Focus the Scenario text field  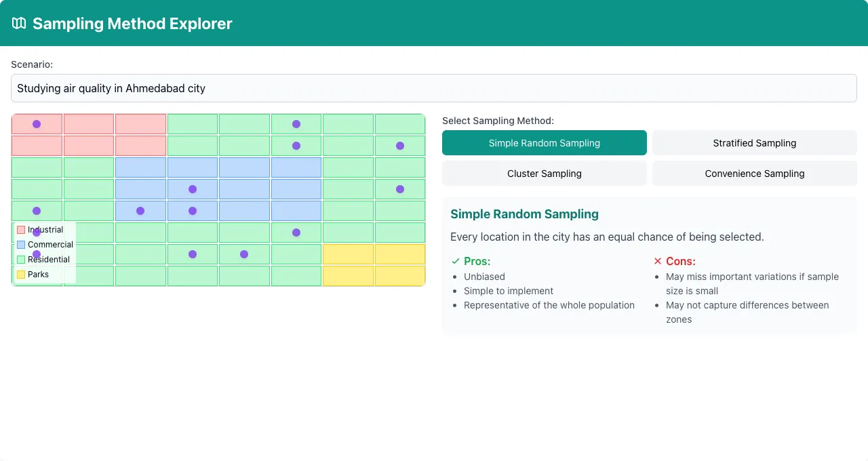tap(434, 88)
